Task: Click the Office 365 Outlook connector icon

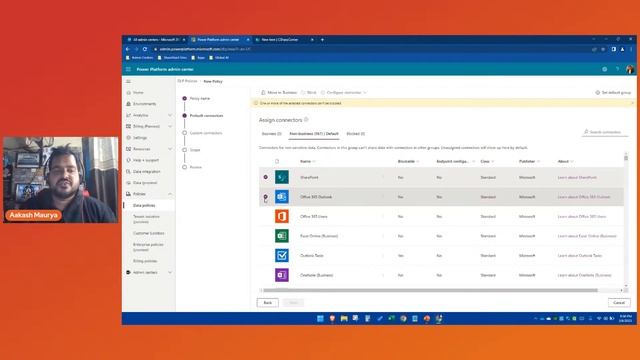Action: (282, 197)
